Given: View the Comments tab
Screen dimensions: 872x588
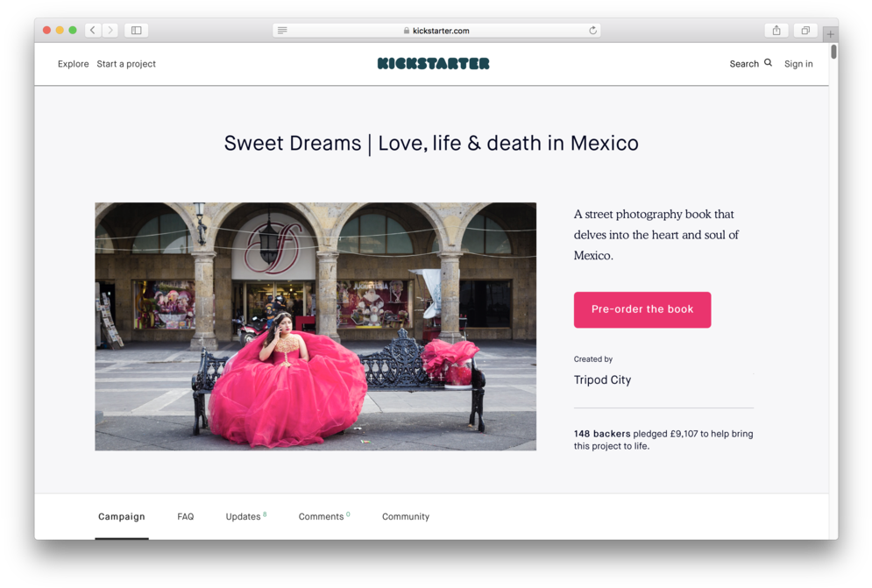Looking at the screenshot, I should (x=321, y=516).
